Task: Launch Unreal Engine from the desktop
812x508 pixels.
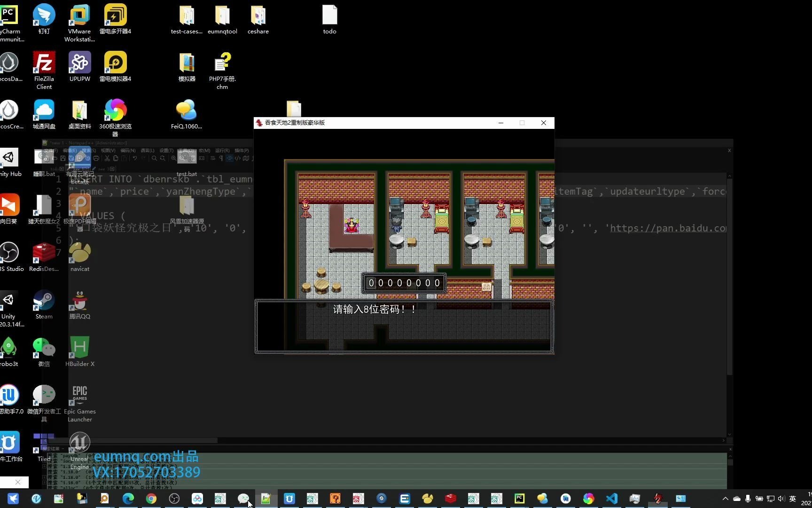Action: coord(79,451)
